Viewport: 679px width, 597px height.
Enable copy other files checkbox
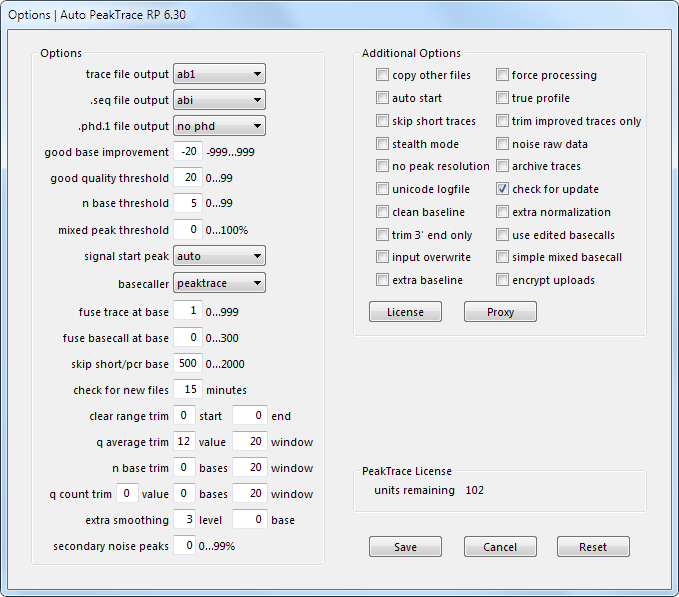(382, 74)
